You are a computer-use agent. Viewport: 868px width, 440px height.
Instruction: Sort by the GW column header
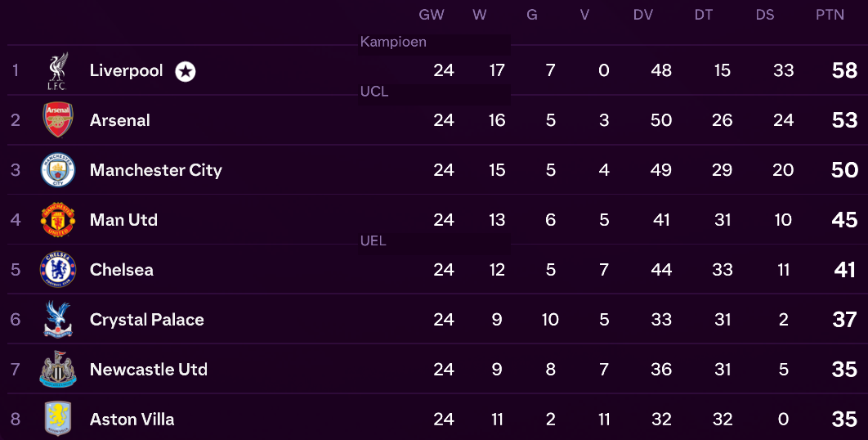[x=432, y=15]
